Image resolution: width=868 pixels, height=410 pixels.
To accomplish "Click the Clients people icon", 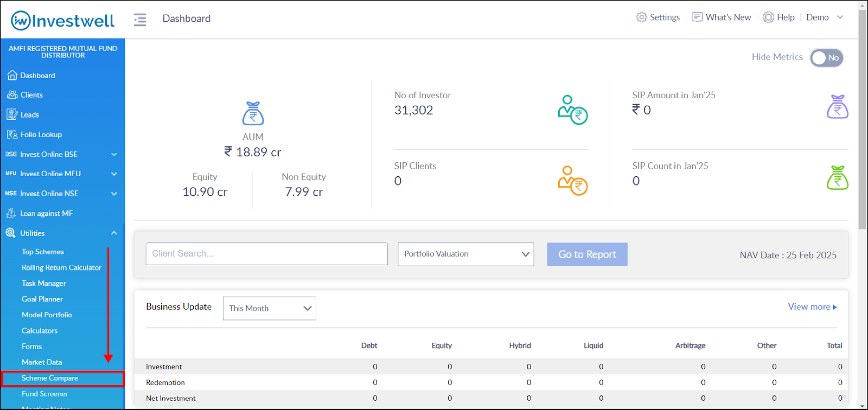I will 12,95.
